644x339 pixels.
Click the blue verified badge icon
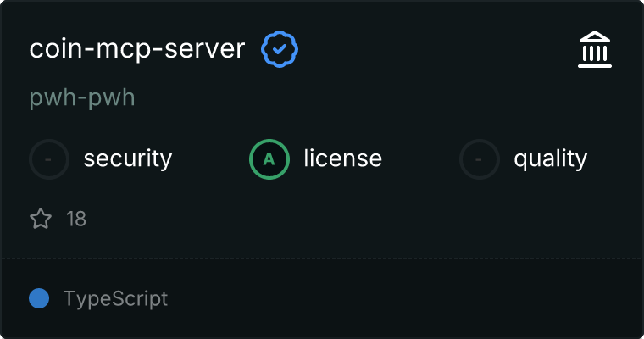tap(279, 50)
